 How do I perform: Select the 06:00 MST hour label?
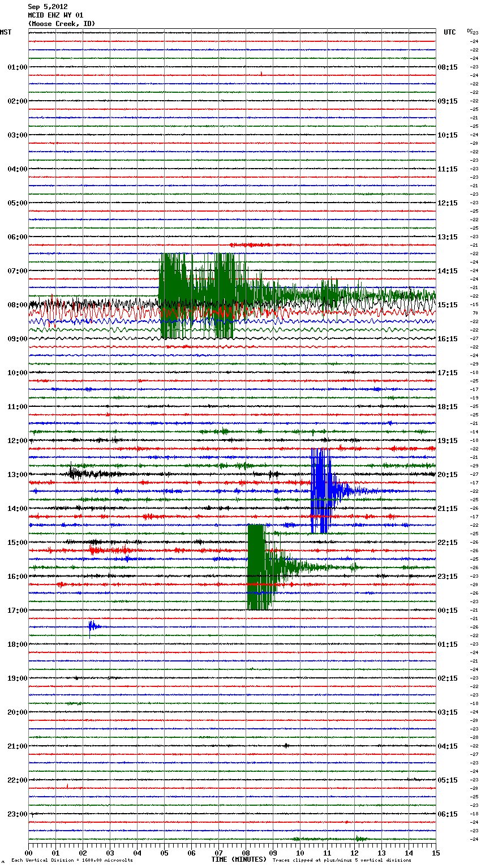click(x=18, y=237)
